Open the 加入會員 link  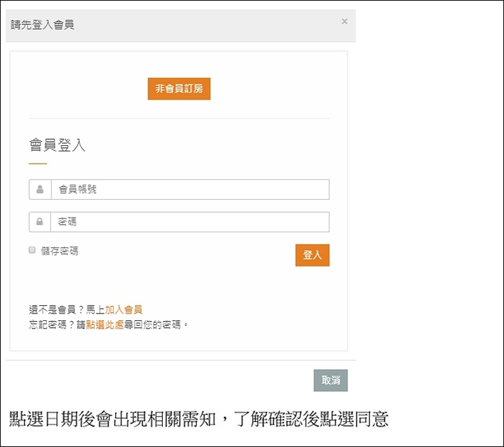(x=124, y=309)
